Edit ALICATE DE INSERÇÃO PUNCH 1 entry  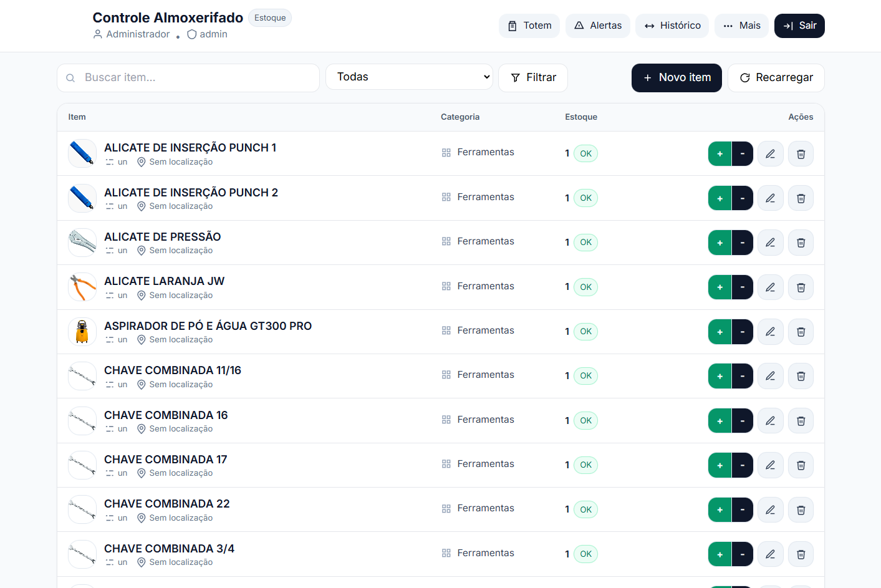coord(770,154)
